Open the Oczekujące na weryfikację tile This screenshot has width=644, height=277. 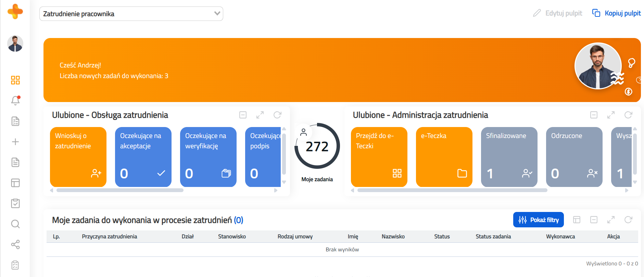[208, 157]
